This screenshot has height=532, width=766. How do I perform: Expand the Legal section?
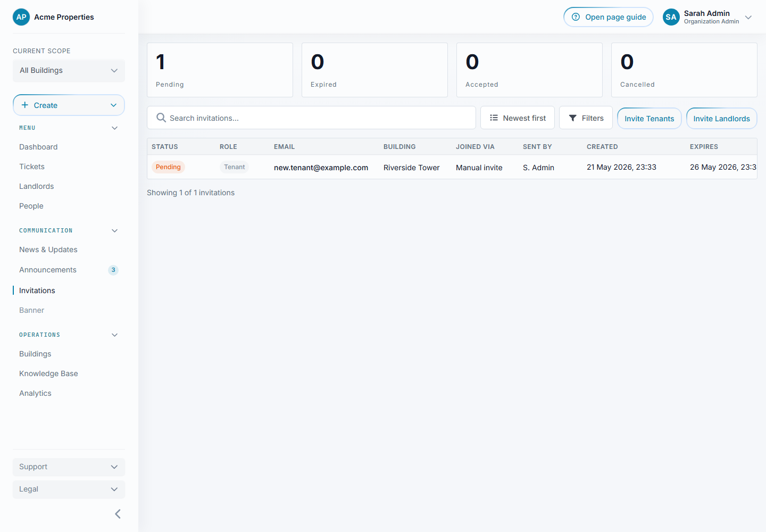[x=69, y=489]
